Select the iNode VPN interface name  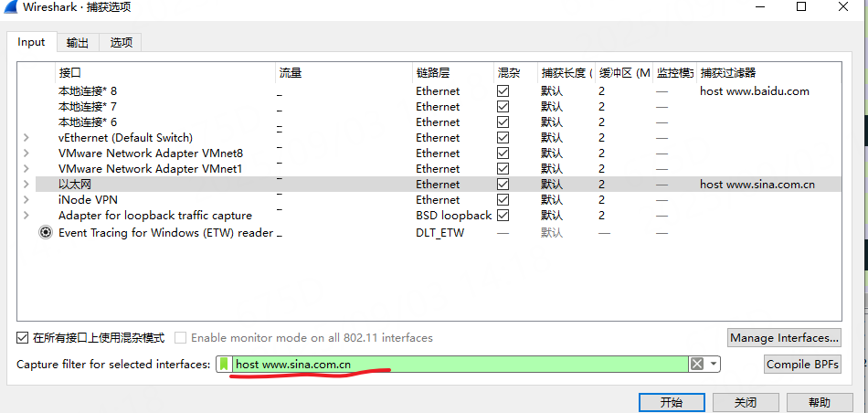tap(88, 199)
